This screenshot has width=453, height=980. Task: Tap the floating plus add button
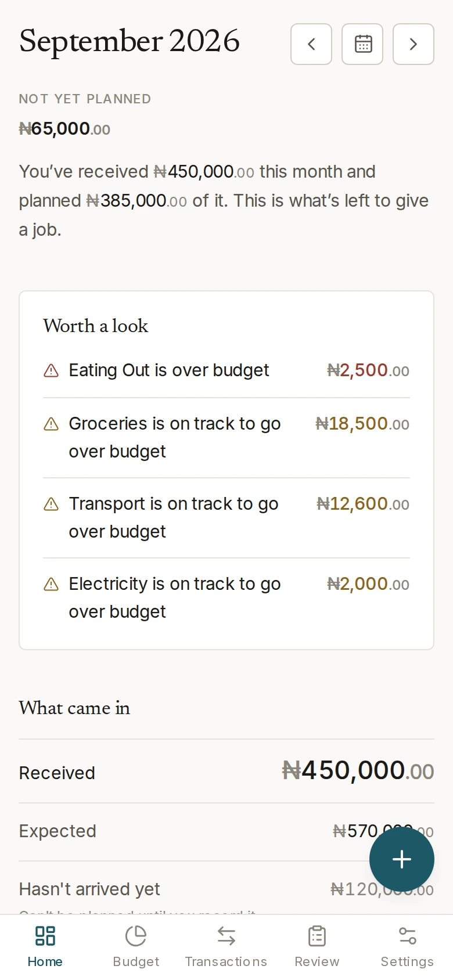coord(402,859)
